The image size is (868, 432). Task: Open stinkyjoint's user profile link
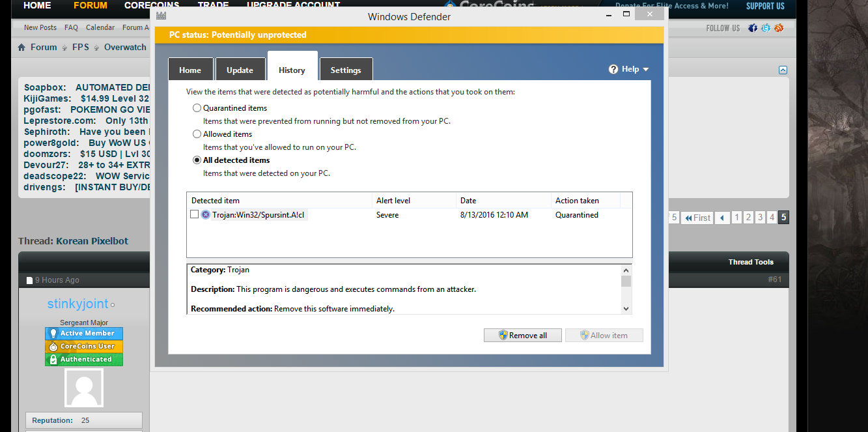point(77,304)
